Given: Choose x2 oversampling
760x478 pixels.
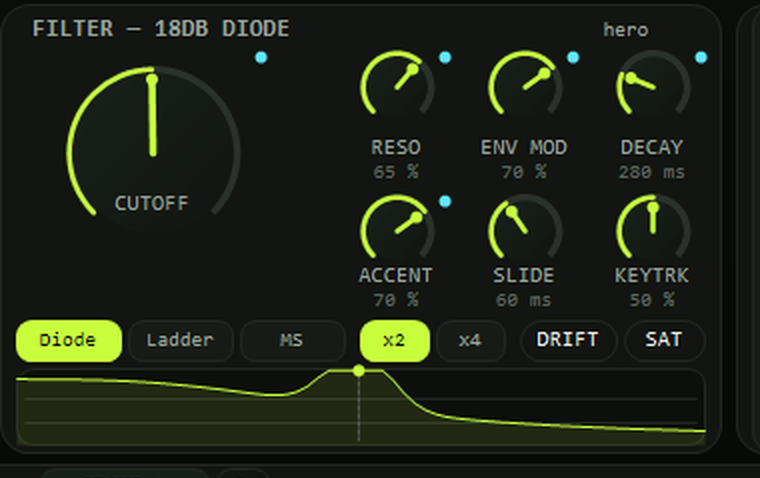Looking at the screenshot, I should [x=395, y=340].
